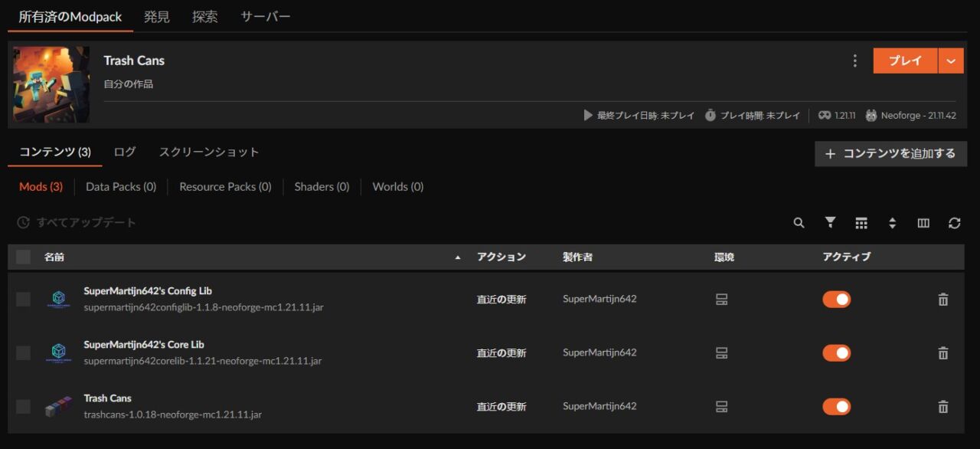This screenshot has width=980, height=449.
Task: Check the box for SuperMartijn642's Config Lib
Action: [23, 300]
